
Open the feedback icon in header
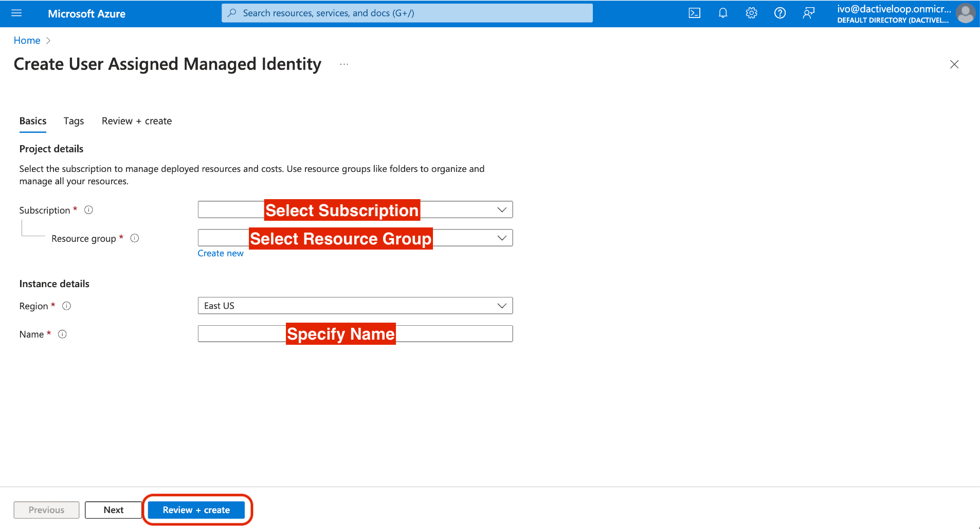808,13
